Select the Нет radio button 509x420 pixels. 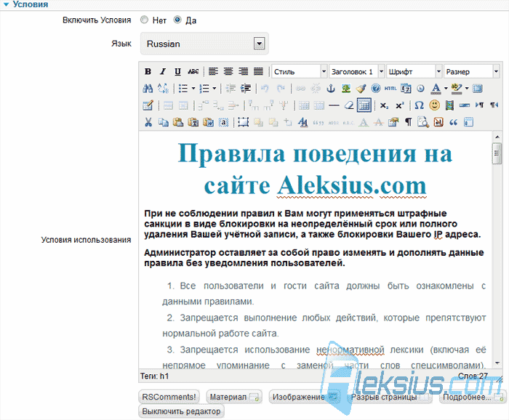point(144,20)
